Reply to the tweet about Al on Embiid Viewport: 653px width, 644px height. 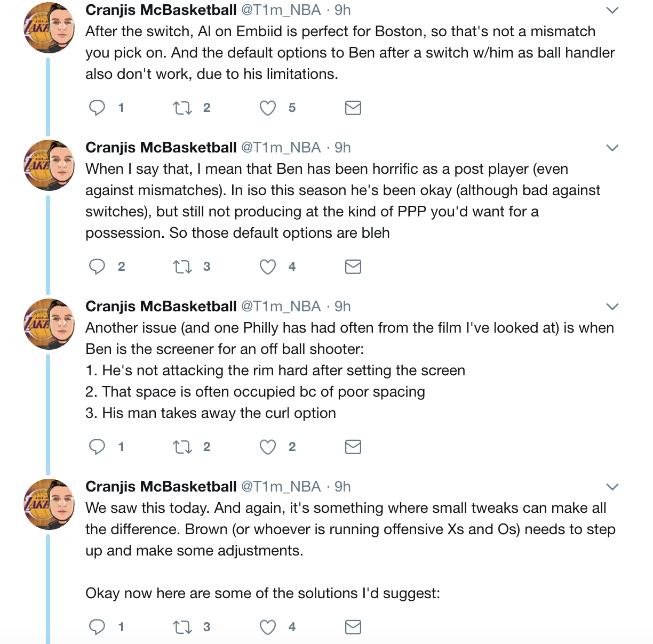pos(97,108)
